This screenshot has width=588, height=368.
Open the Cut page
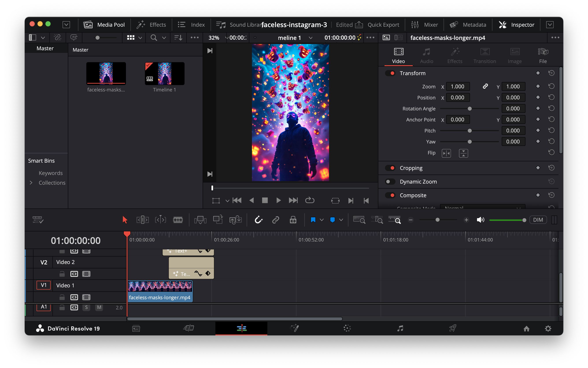tap(189, 329)
